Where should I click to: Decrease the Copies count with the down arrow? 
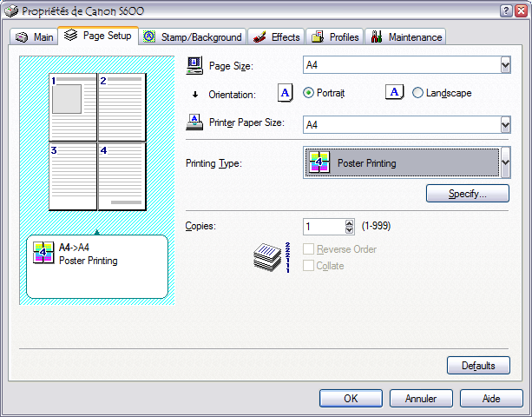(x=349, y=230)
